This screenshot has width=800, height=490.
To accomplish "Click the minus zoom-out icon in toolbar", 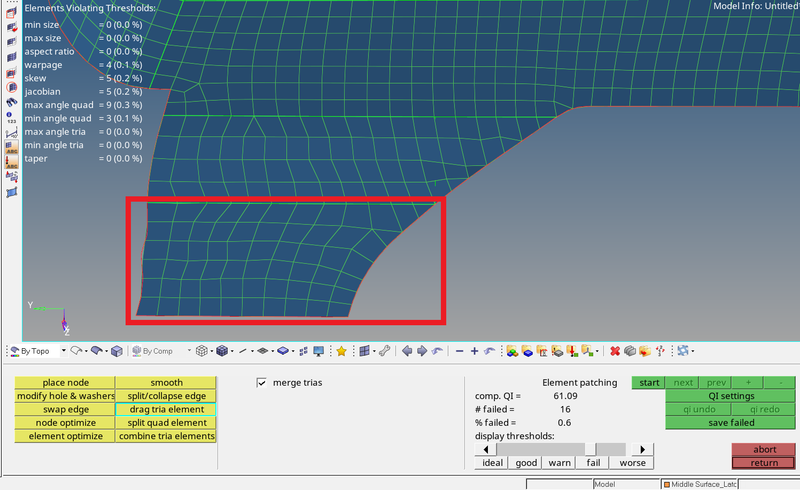I will point(459,351).
